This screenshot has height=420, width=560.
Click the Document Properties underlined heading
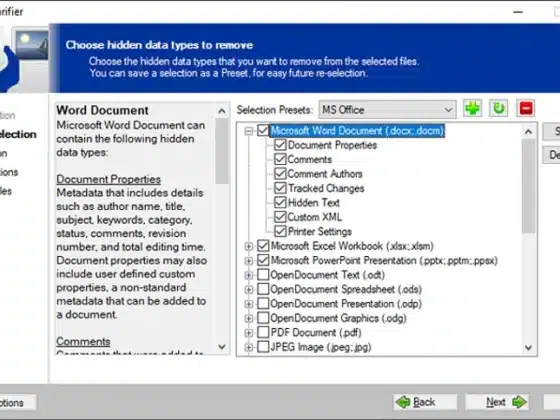[x=109, y=179]
